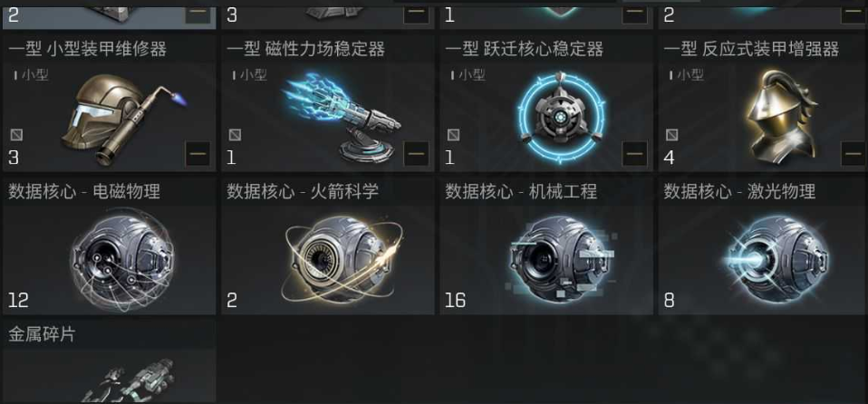Toggle the small square marker on 磁性力场稳定器
Viewport: 868px width, 404px height.
[235, 134]
